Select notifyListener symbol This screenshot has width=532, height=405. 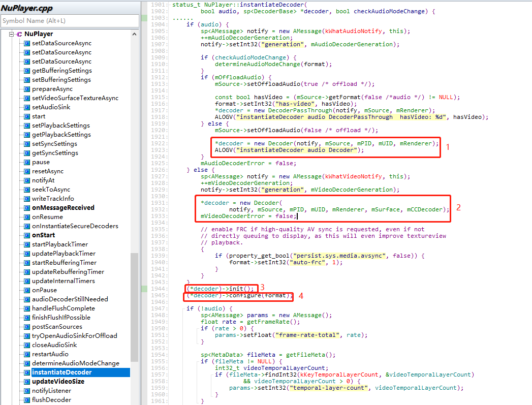pyautogui.click(x=51, y=391)
